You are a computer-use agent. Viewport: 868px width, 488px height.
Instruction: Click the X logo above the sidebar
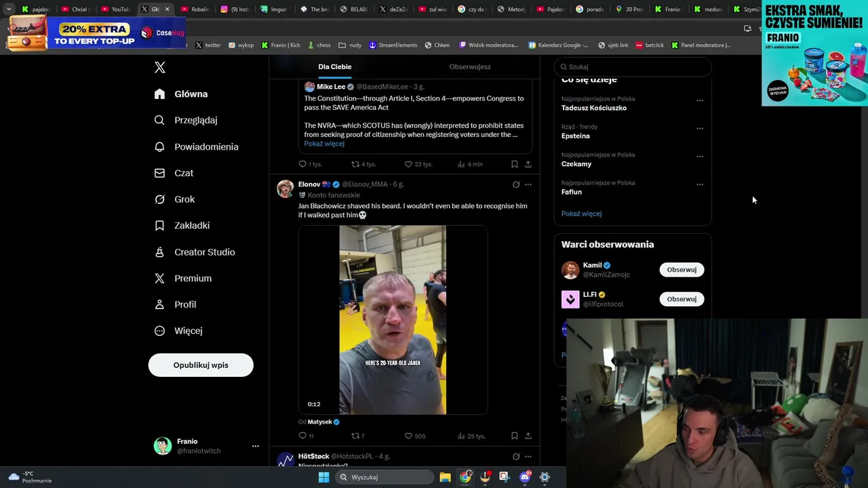(160, 67)
